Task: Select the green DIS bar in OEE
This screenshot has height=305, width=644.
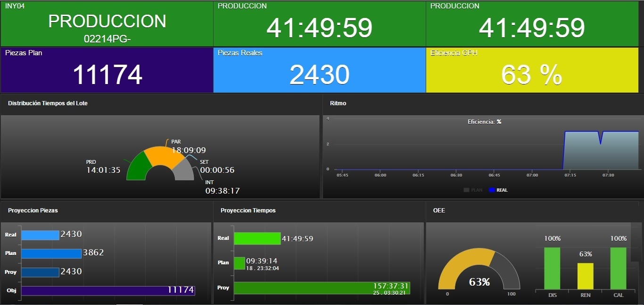Action: 552,268
